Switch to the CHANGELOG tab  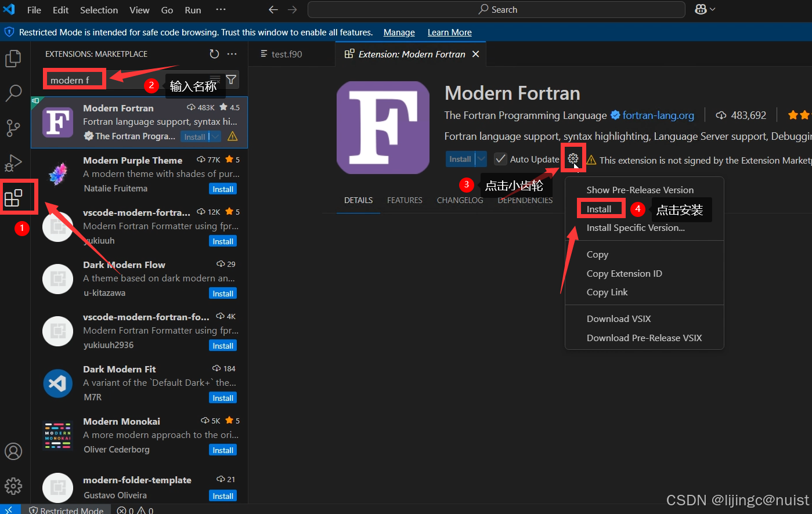(460, 200)
